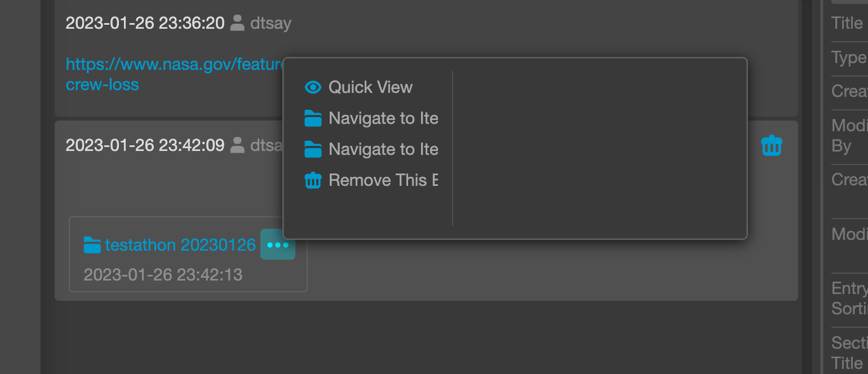Click the trash icon in Remove This Entry
Screen dimensions: 868x374
click(313, 180)
